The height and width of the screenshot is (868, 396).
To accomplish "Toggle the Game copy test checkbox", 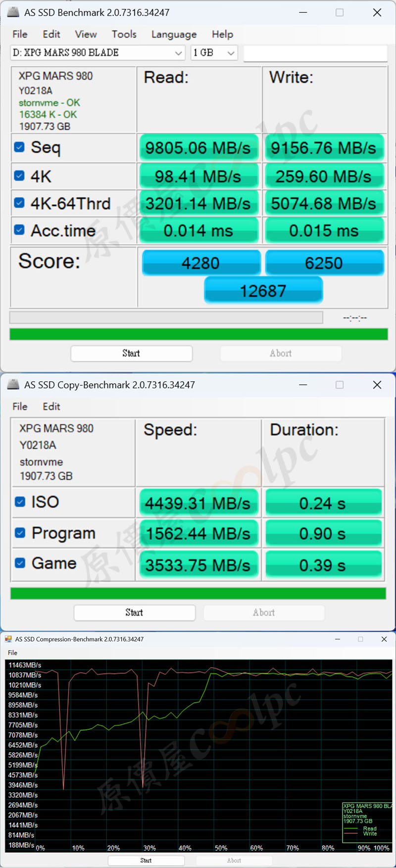I will 20,563.
